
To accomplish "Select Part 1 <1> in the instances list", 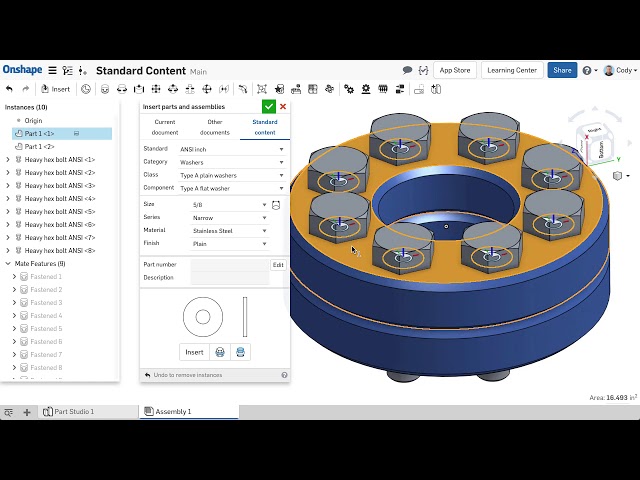I will pyautogui.click(x=62, y=133).
